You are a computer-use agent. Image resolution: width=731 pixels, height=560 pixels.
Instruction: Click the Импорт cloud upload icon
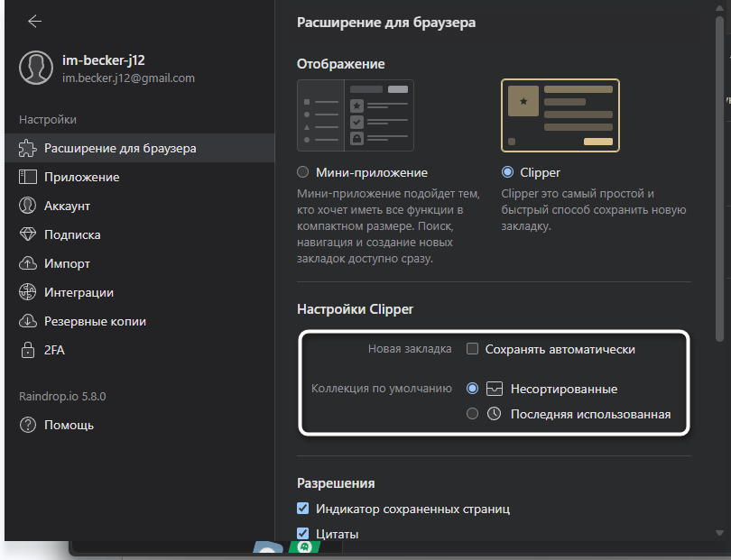tap(27, 263)
